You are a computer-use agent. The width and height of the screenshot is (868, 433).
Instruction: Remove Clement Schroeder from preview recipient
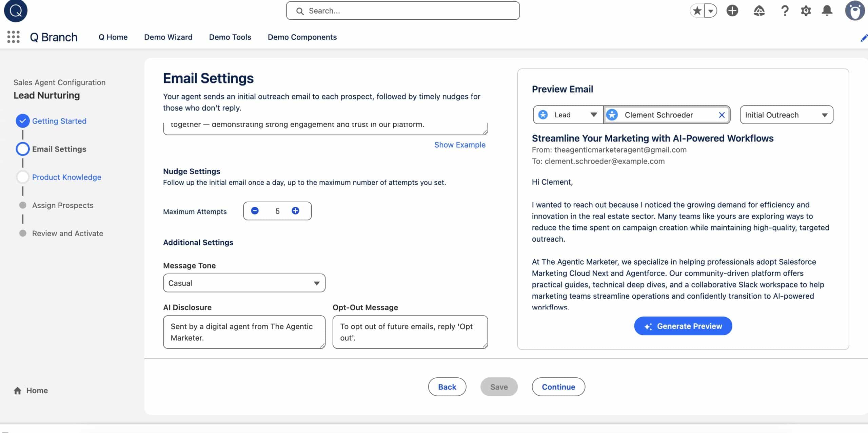point(722,115)
